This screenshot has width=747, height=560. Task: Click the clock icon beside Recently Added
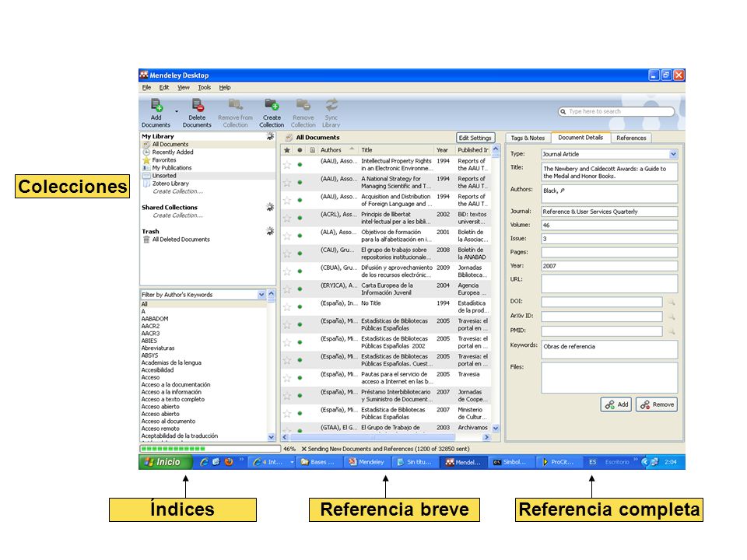pyautogui.click(x=147, y=152)
